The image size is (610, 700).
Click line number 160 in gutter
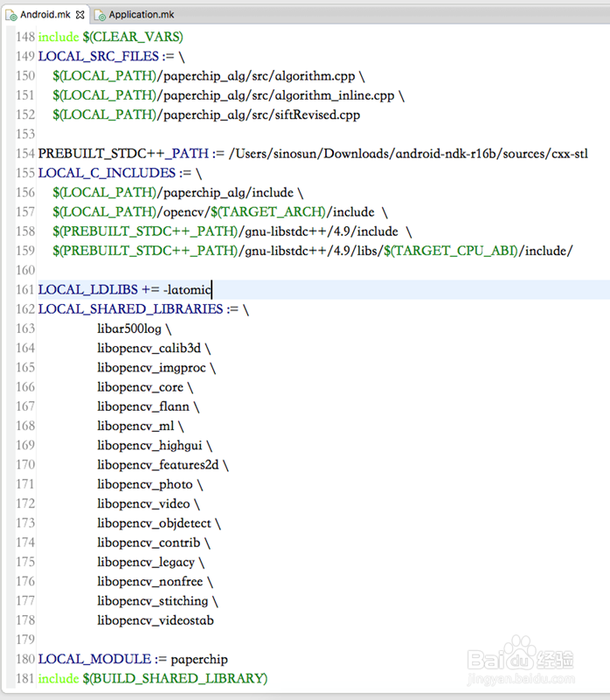click(25, 270)
